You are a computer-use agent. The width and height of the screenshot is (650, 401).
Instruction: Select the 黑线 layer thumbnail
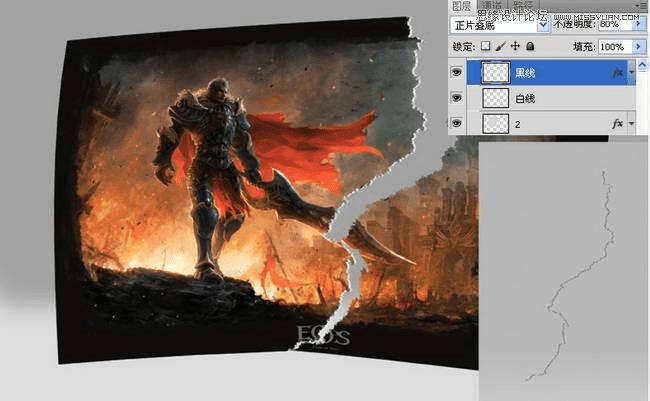[x=496, y=73]
